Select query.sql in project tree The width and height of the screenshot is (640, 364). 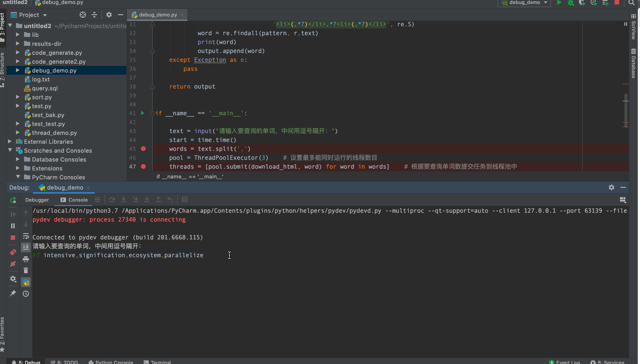pyautogui.click(x=45, y=88)
